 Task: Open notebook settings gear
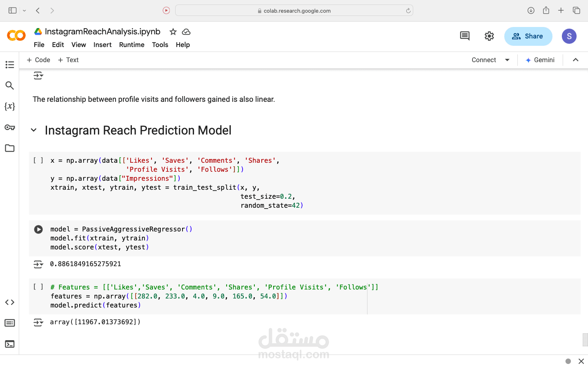tap(489, 36)
